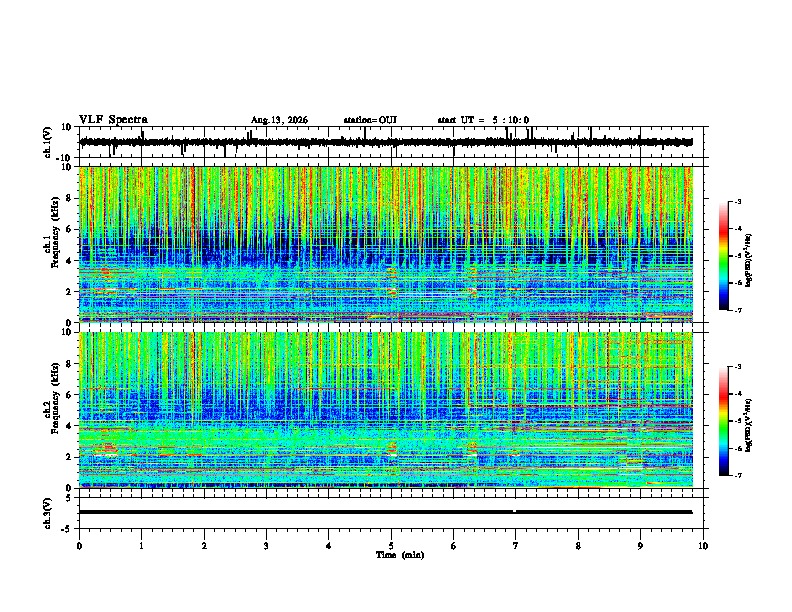Select the "start UT = 5:10:0" text
This screenshot has height=612, width=792.
click(483, 120)
